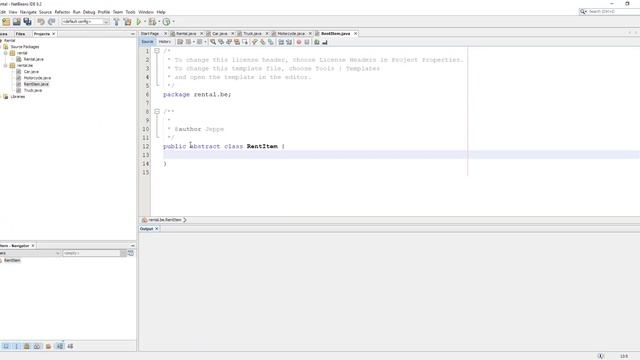Open the Team menu
The width and height of the screenshot is (640, 360).
click(118, 12)
